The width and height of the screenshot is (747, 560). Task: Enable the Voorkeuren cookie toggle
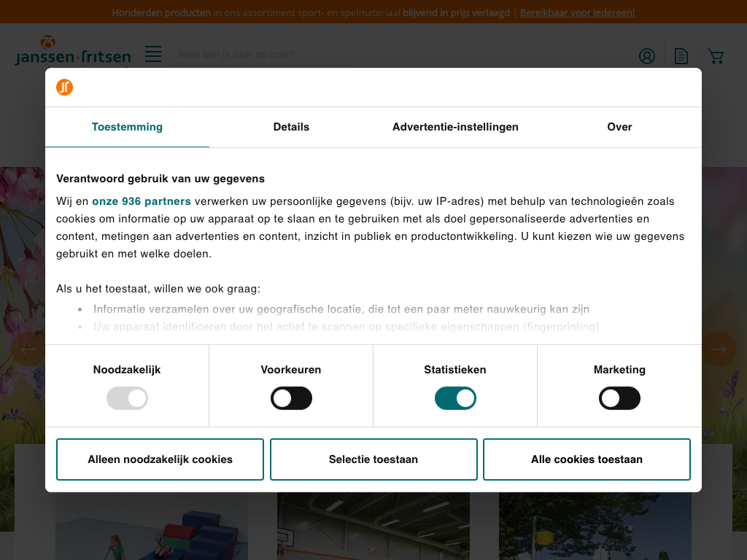[291, 398]
